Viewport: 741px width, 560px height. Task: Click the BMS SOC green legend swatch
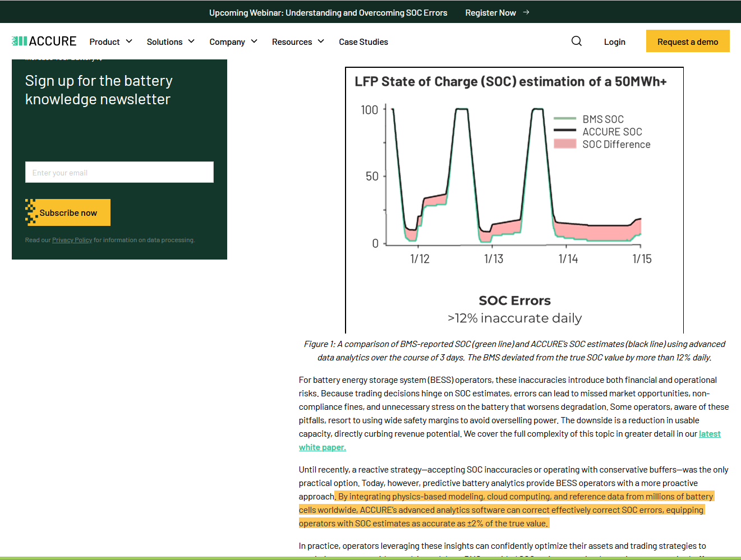(x=565, y=118)
